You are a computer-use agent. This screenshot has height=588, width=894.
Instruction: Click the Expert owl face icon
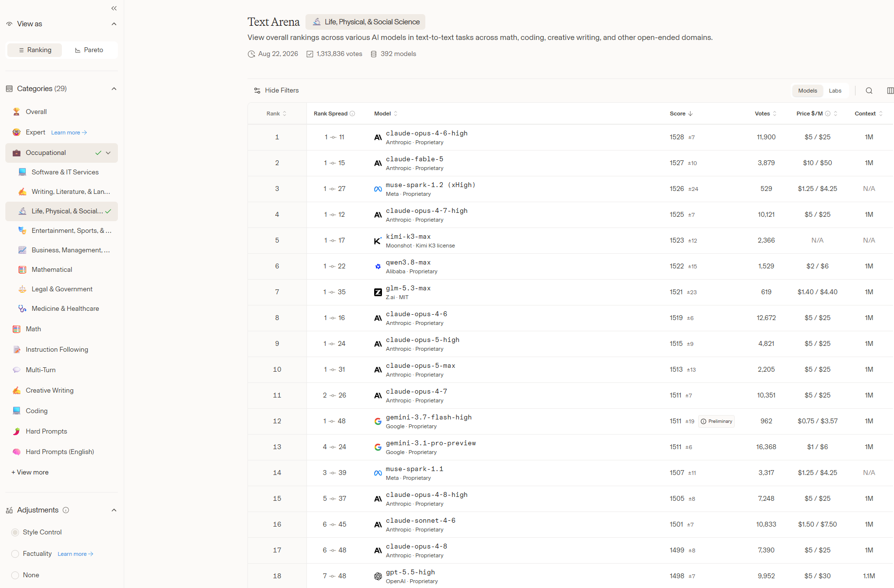click(x=17, y=132)
